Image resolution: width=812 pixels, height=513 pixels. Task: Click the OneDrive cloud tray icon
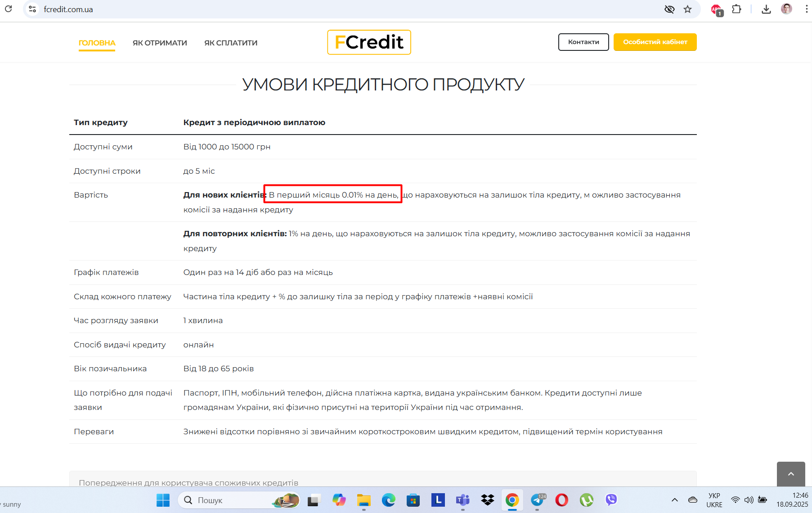coord(693,500)
